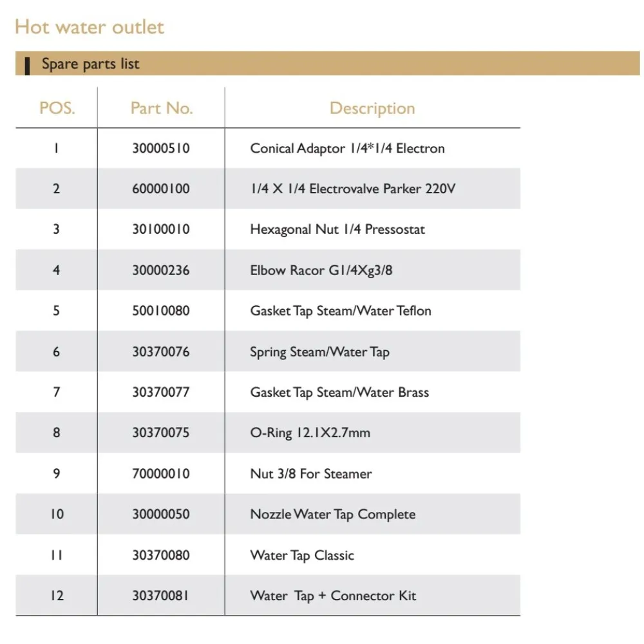
Task: Click 'Nut 3/8 For Steamer' description
Action: coord(310,474)
